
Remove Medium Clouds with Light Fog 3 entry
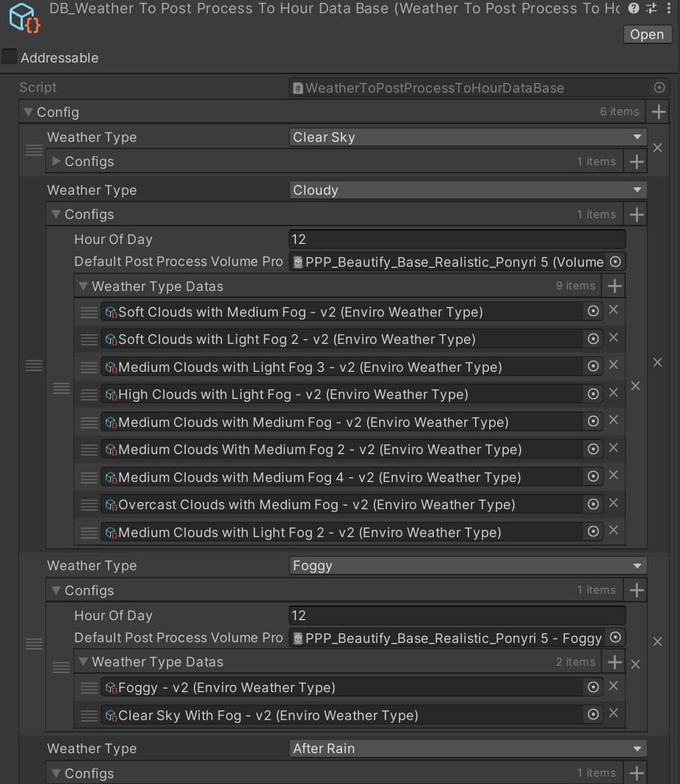click(x=614, y=365)
